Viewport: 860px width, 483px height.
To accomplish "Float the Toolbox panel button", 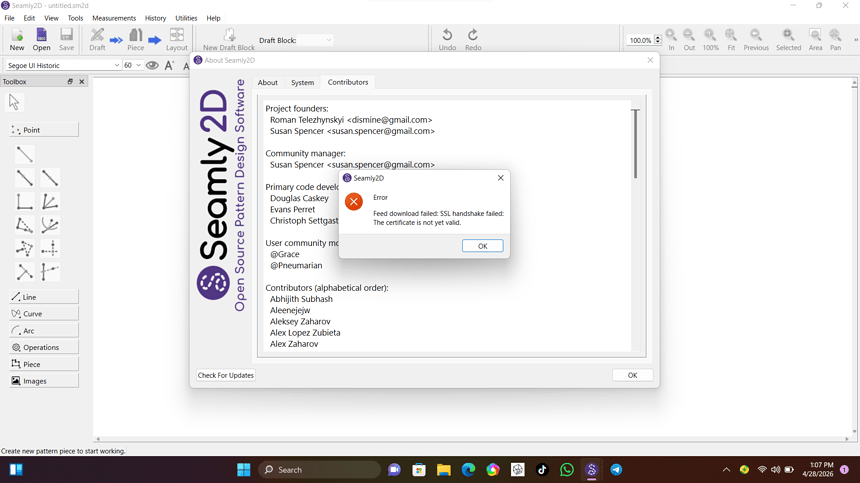I will [x=70, y=82].
